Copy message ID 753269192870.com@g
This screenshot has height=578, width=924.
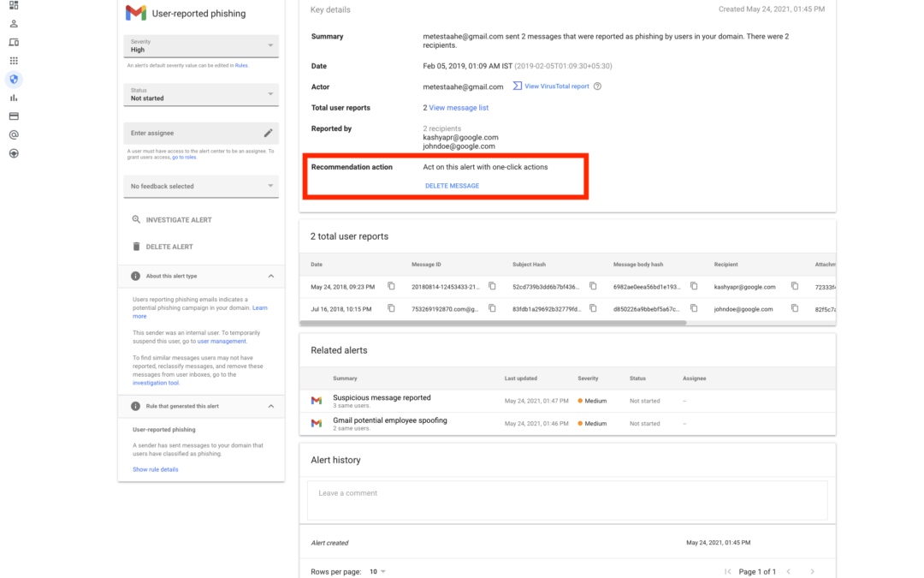(492, 308)
